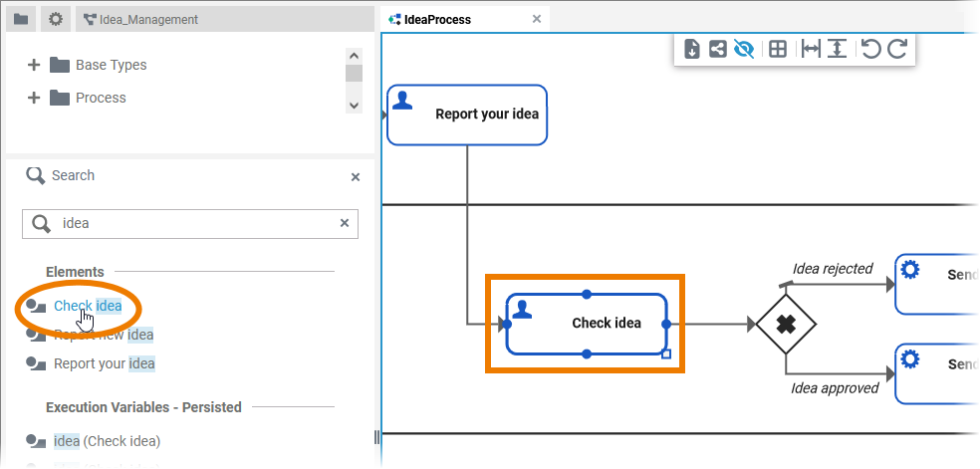Undo the last diagram change

(871, 49)
